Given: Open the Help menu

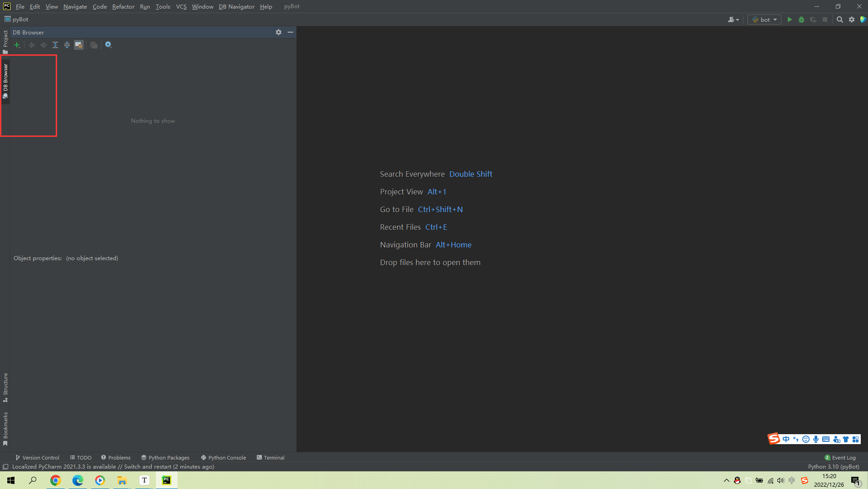Looking at the screenshot, I should point(266,6).
